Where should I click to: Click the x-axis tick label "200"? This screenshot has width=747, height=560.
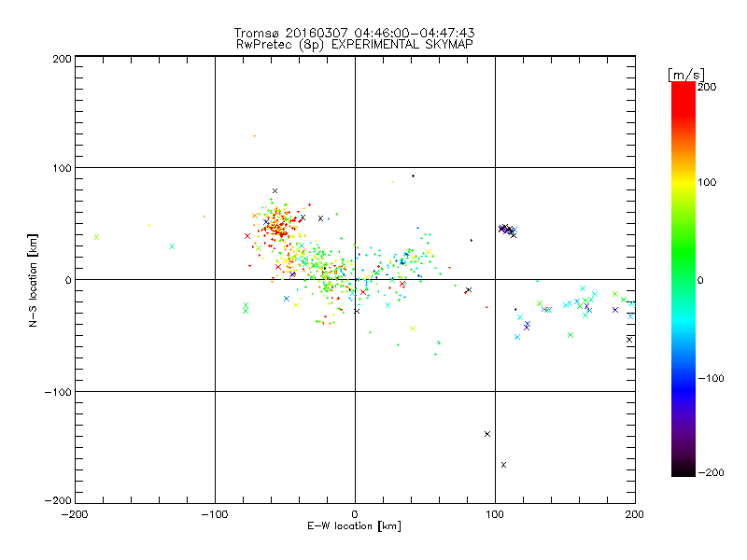pyautogui.click(x=635, y=514)
